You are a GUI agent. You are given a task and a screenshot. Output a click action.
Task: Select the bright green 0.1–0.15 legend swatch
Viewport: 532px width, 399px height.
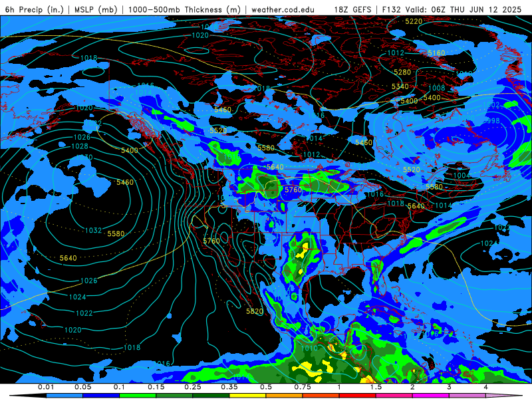(138, 396)
